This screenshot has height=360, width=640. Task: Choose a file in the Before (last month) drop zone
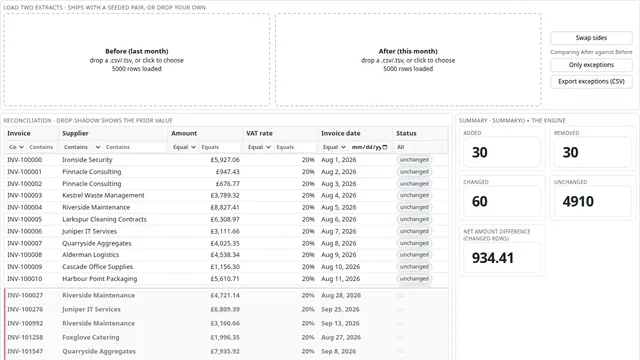click(137, 60)
